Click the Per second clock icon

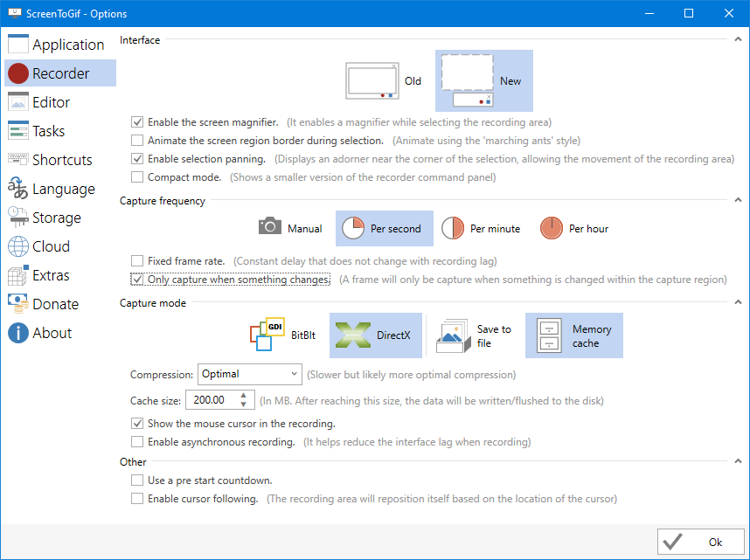(x=353, y=228)
